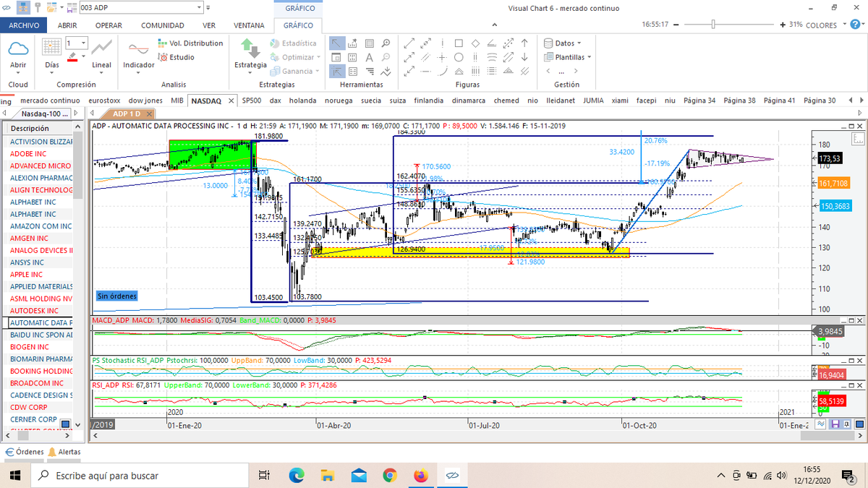
Task: Open the Alertas panel
Action: 64,452
